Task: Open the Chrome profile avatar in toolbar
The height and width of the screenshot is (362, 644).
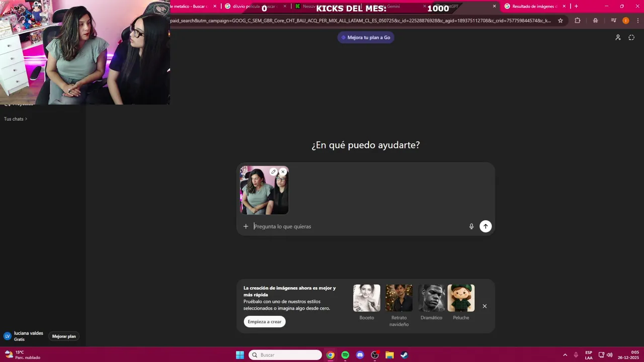Action: tap(625, 21)
